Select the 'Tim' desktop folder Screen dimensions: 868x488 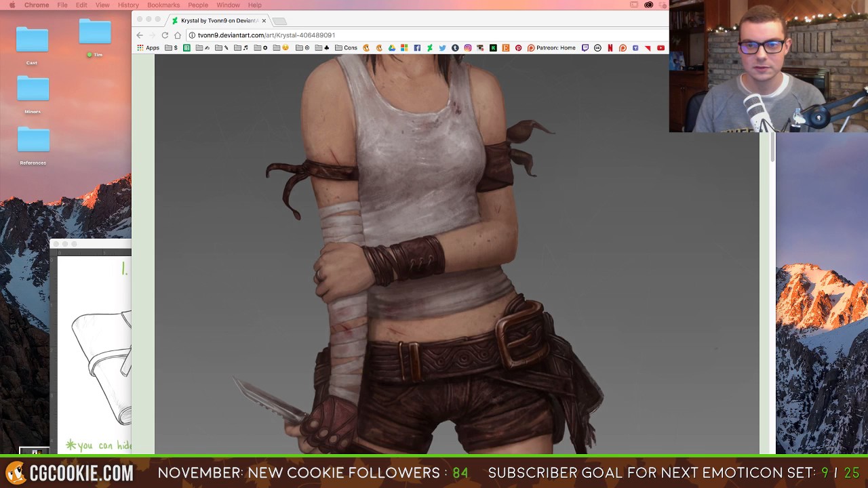94,37
